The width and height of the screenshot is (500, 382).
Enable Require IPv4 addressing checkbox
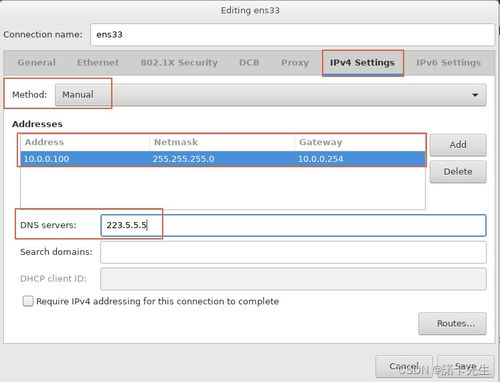[28, 301]
